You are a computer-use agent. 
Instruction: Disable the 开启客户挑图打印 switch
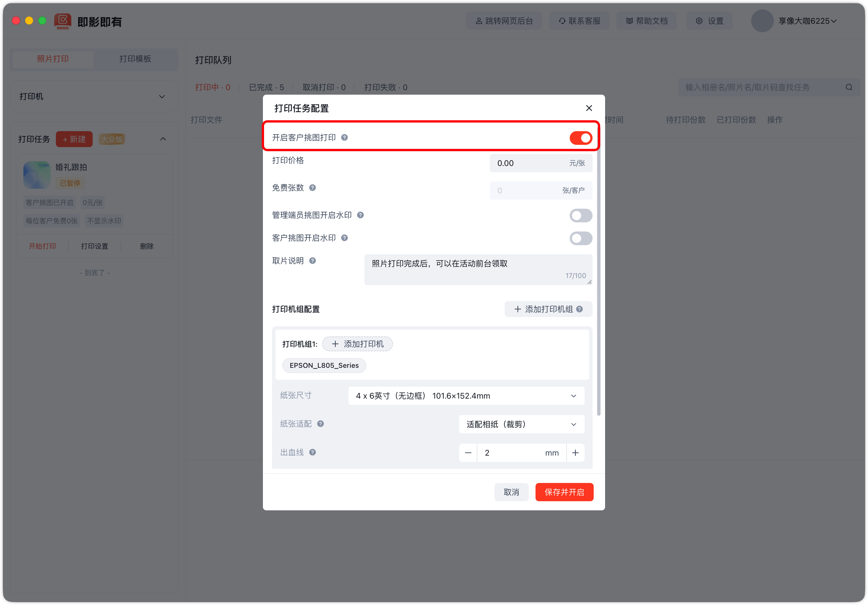coord(580,138)
